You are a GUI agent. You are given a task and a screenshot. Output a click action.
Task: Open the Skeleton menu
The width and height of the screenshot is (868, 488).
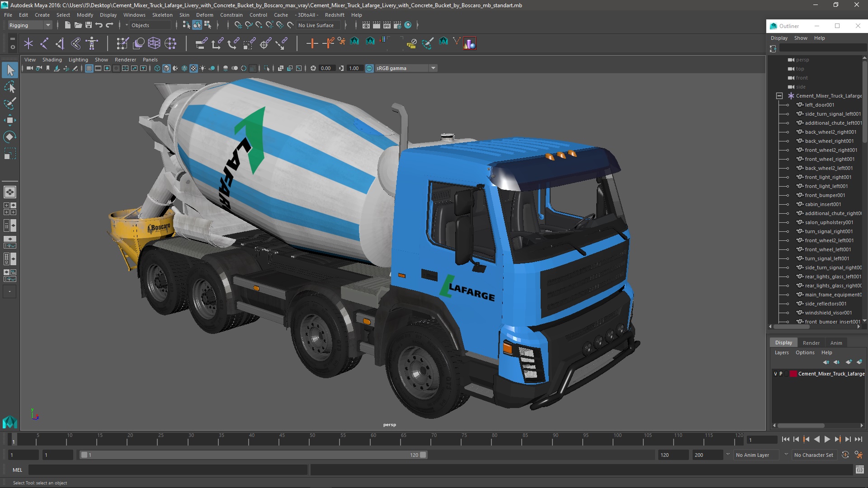[x=162, y=15]
